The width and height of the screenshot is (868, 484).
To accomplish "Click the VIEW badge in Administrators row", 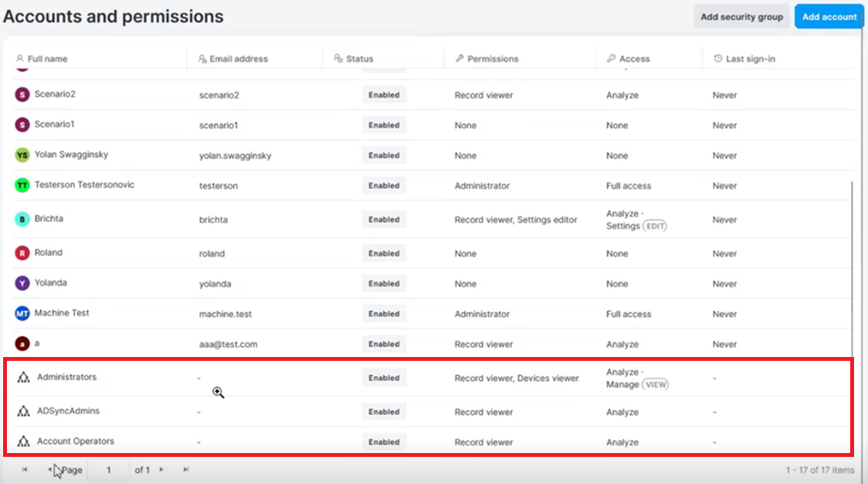I will click(656, 384).
